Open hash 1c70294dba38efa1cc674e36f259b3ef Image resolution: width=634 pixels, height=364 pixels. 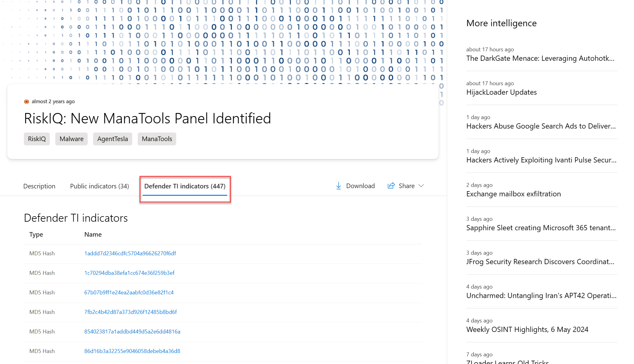coord(129,273)
